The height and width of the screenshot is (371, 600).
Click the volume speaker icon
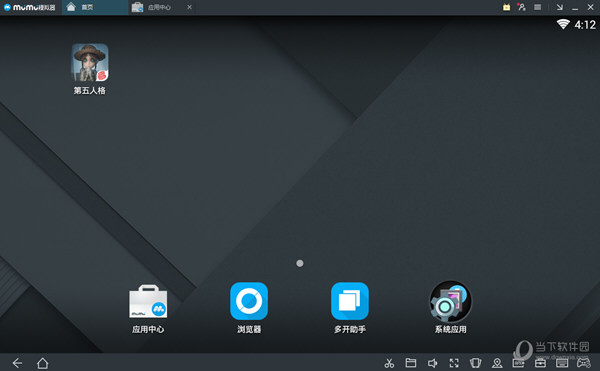432,363
